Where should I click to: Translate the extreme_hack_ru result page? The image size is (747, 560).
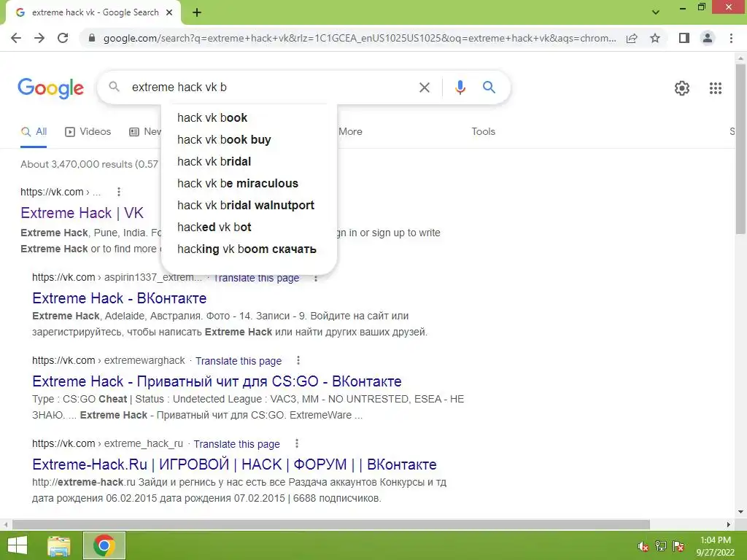point(236,444)
